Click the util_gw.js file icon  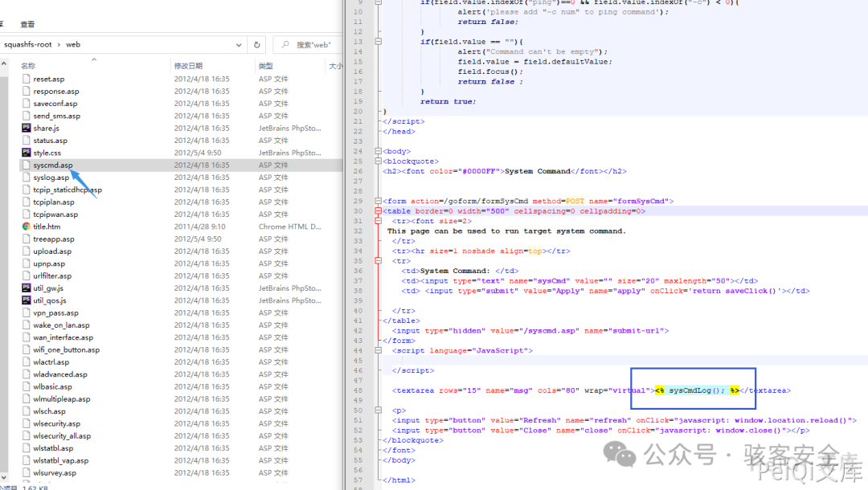click(x=26, y=288)
